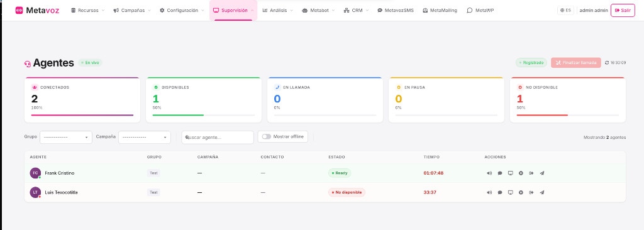View Frank Cristino's screen monitor icon
The image size is (644, 230).
pos(511,173)
